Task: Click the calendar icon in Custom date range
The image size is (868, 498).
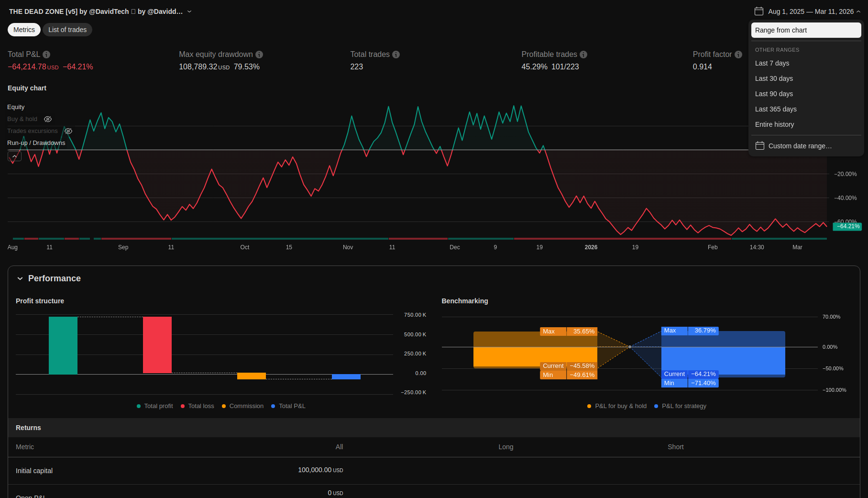Action: pyautogui.click(x=760, y=146)
